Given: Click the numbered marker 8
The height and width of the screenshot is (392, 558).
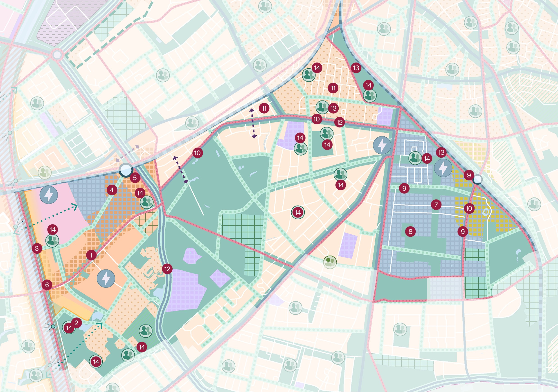Looking at the screenshot, I should pyautogui.click(x=410, y=231).
